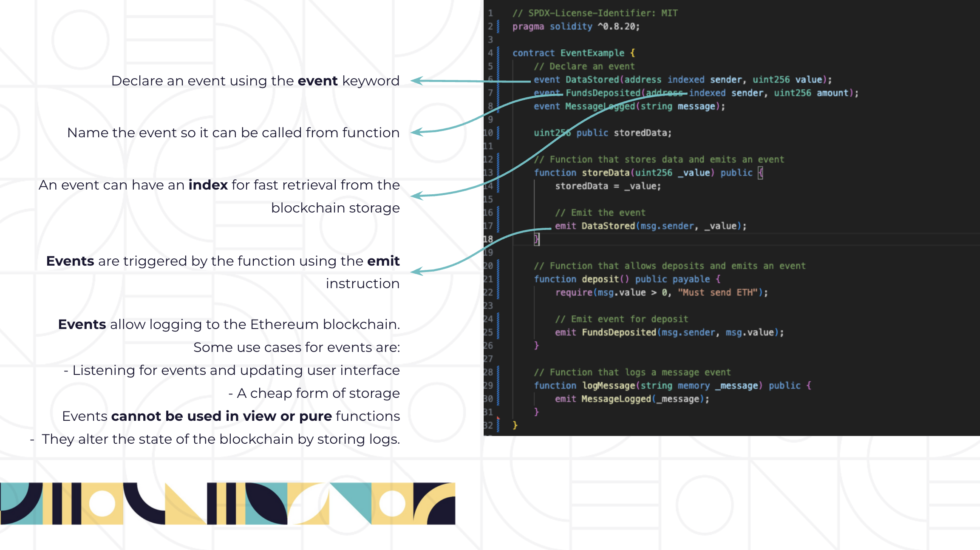Click the 'event DataStored' declaration line
Screen dimensions: 980x550
683,79
